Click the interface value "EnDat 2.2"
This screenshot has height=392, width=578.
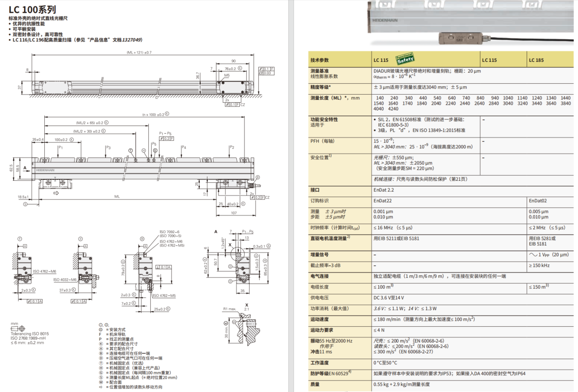click(383, 190)
